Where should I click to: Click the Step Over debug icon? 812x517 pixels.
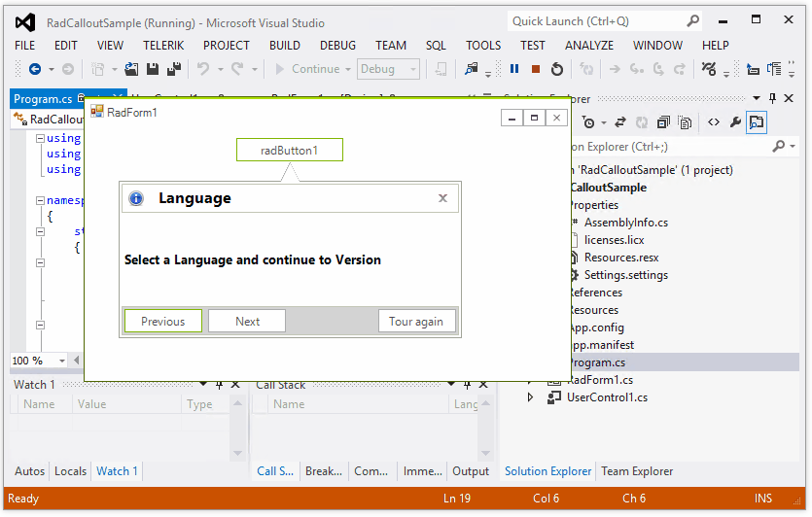point(658,69)
